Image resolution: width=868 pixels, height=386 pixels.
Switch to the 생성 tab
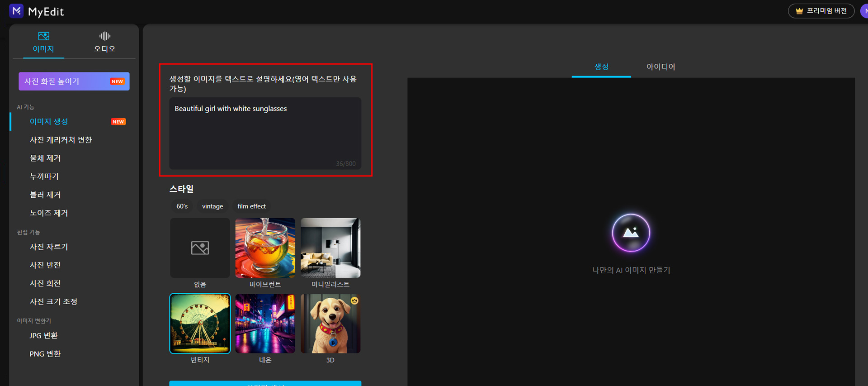coord(601,67)
